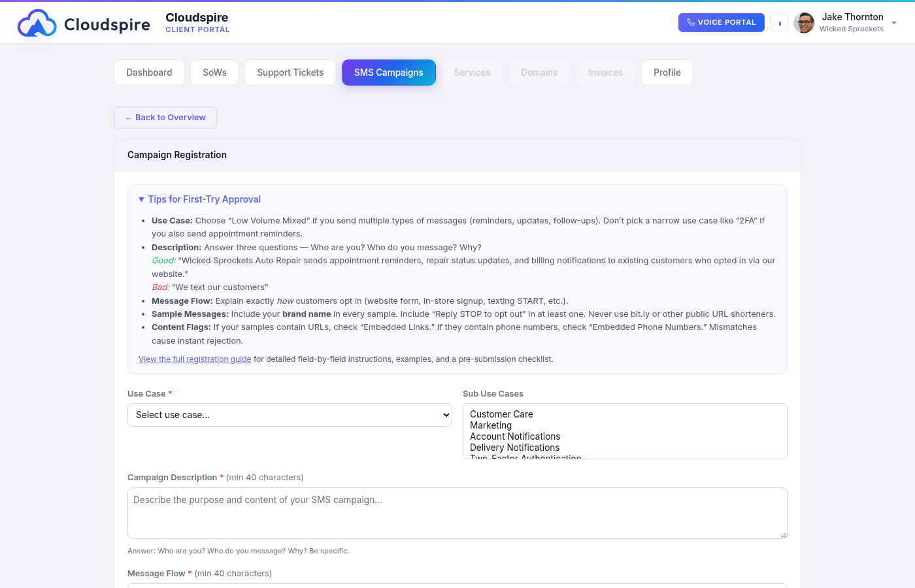Viewport: 915px width, 588px height.
Task: Click Jake Thornton's avatar photo
Action: [x=804, y=23]
